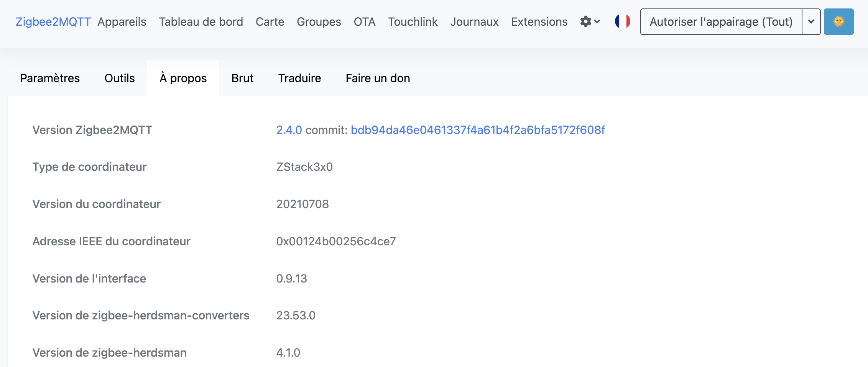Open Tableau de bord
Image resolution: width=868 pixels, height=367 pixels.
pyautogui.click(x=201, y=21)
